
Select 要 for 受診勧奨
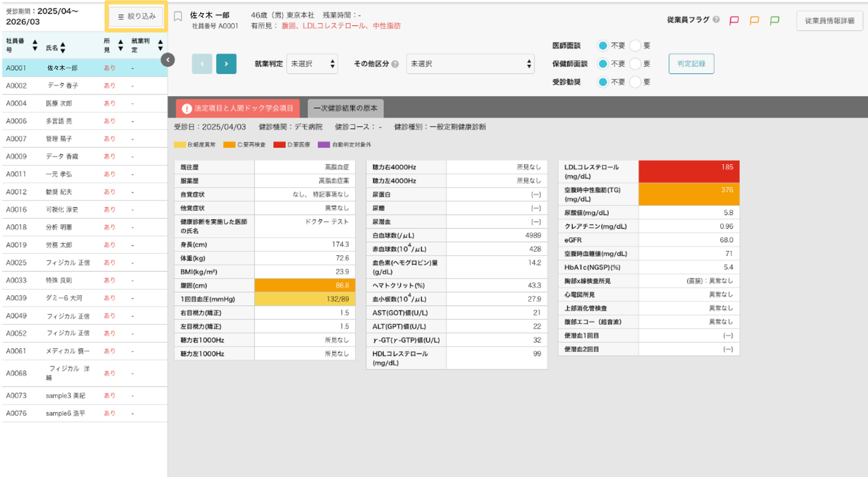[x=636, y=82]
